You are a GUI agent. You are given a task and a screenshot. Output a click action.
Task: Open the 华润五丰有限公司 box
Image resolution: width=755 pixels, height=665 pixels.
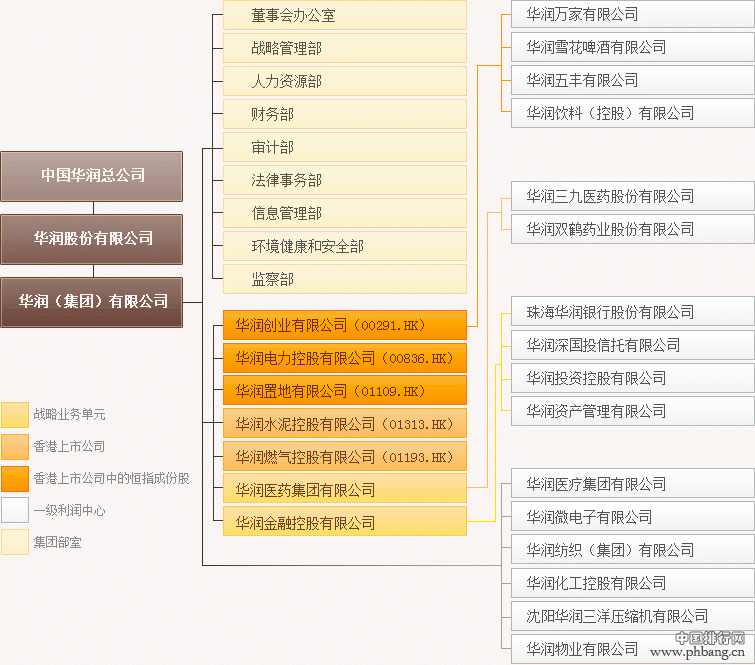pos(633,80)
